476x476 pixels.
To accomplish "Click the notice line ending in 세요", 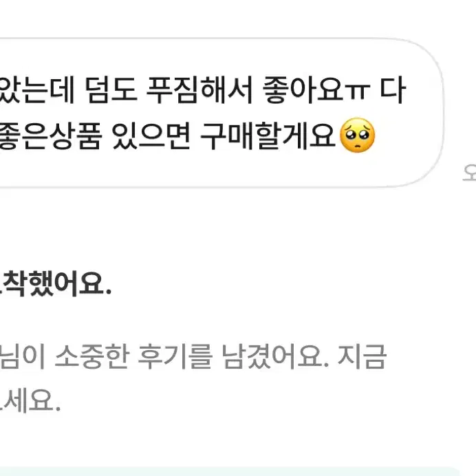I will point(30,400).
